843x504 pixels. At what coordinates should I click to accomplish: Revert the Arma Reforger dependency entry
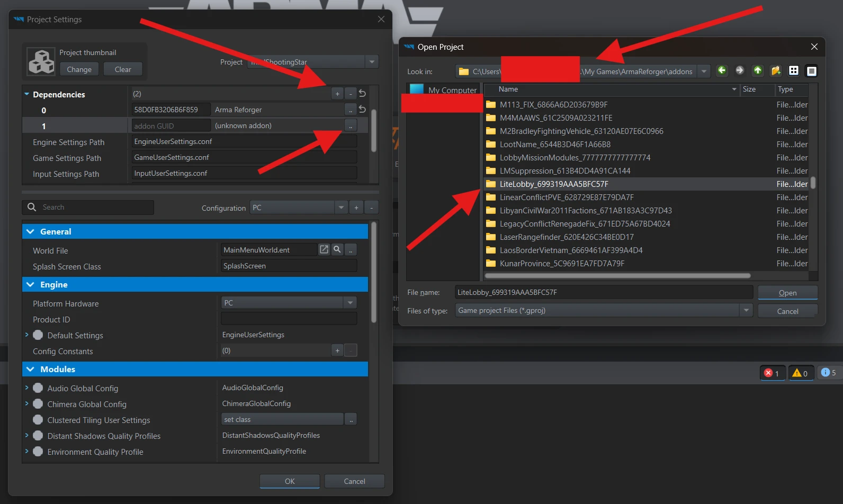pyautogui.click(x=362, y=109)
